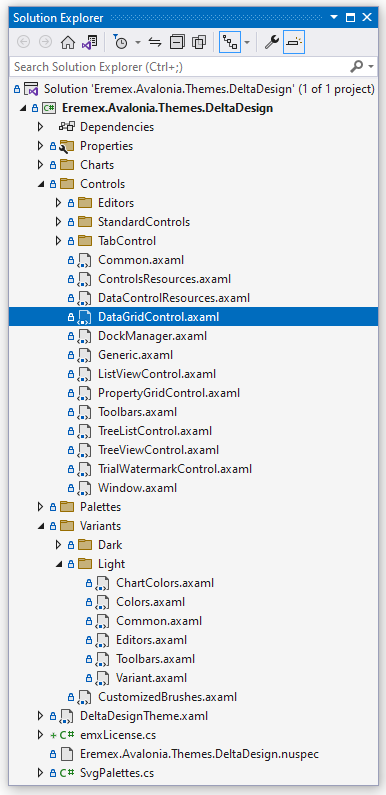Click the Collapse All toolbar icon

tap(177, 43)
